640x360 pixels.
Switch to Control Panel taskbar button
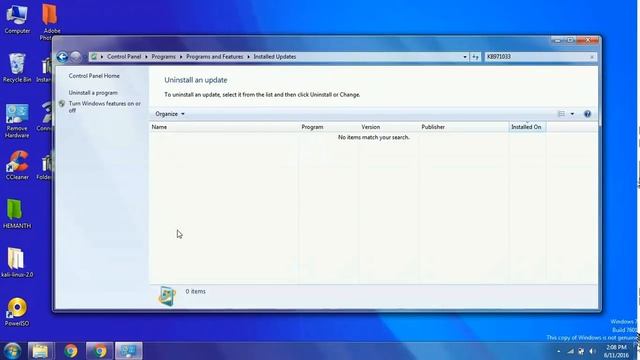click(129, 351)
